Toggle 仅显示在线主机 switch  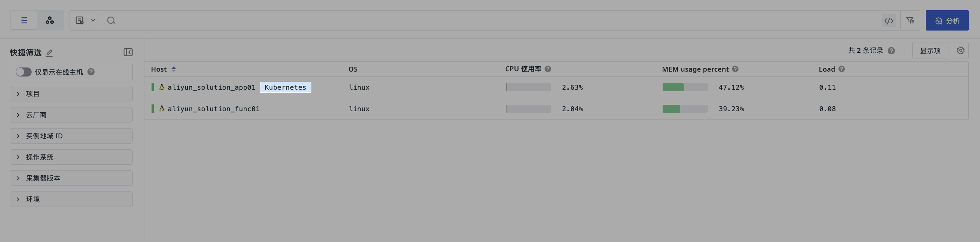pos(24,72)
